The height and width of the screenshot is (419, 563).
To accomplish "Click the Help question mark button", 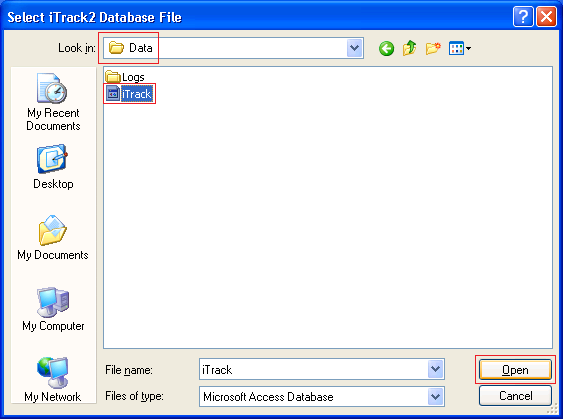I will 523,17.
